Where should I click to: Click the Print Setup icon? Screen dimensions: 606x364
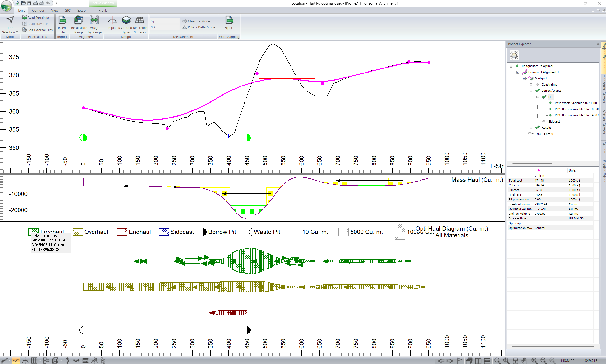pos(42,3)
